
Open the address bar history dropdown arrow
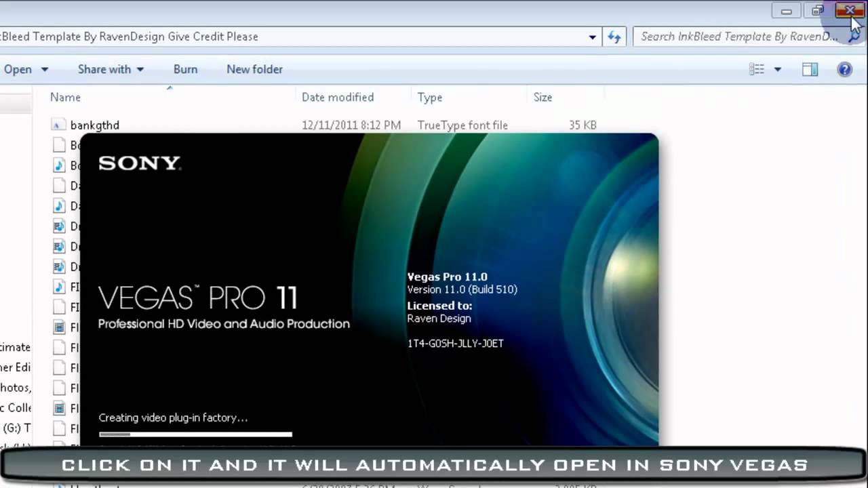(x=593, y=37)
